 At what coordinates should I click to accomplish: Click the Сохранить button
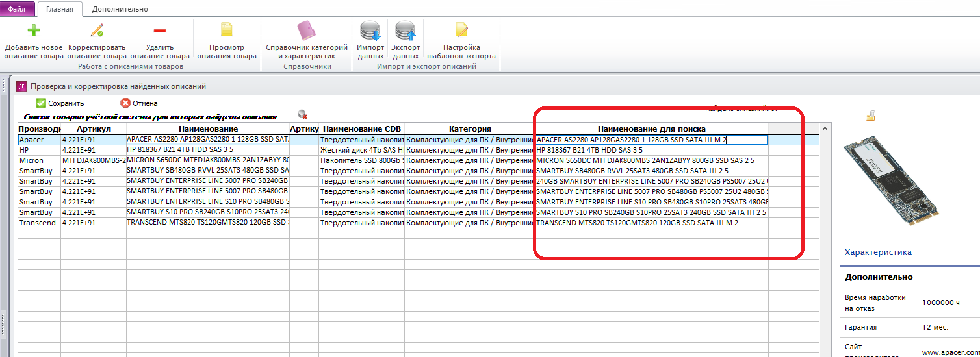tap(60, 103)
